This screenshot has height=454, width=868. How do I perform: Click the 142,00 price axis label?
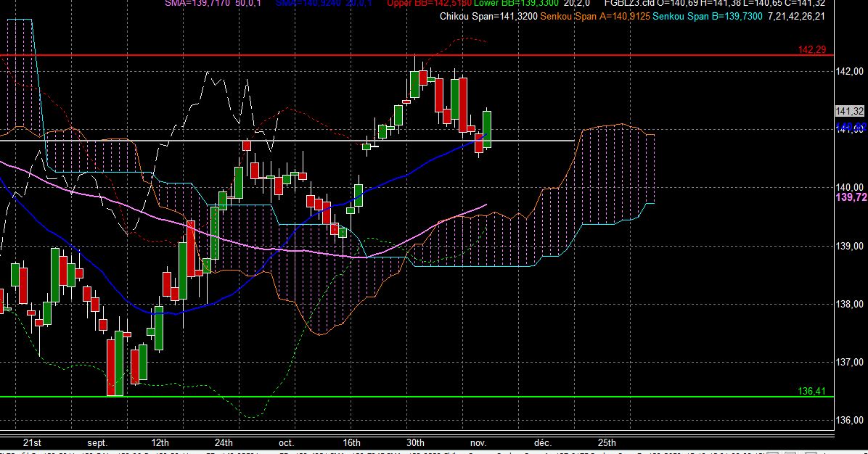pyautogui.click(x=850, y=71)
